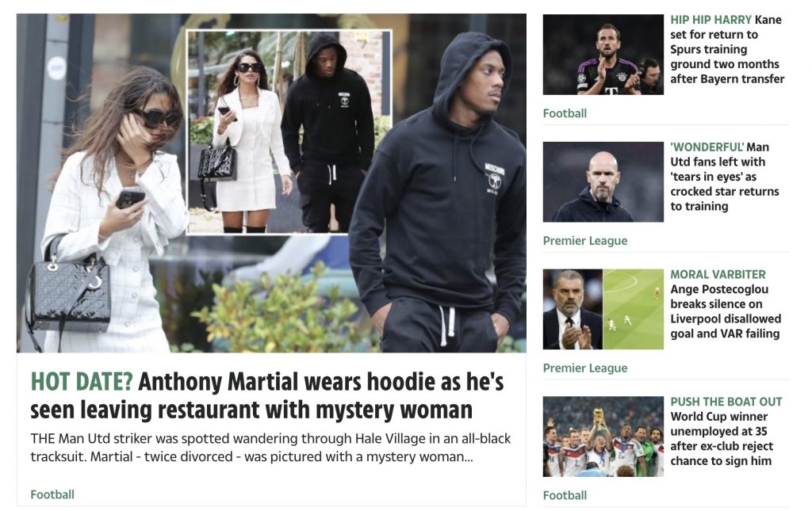Open 'World Cup winner unemployed at 35' text
Image resolution: width=812 pixels, height=511 pixels.
(x=722, y=439)
